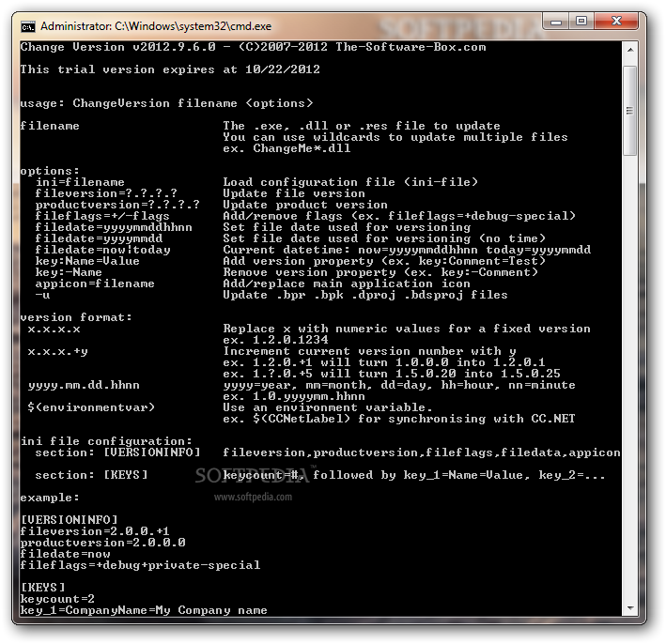Image resolution: width=666 pixels, height=644 pixels.
Task: Maximize the cmd.exe window
Action: tap(581, 22)
